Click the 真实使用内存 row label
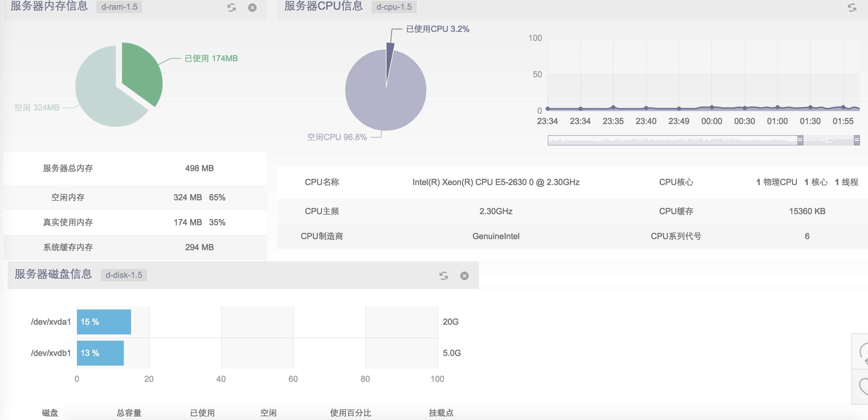Viewport: 868px width, 420px height. coord(68,222)
